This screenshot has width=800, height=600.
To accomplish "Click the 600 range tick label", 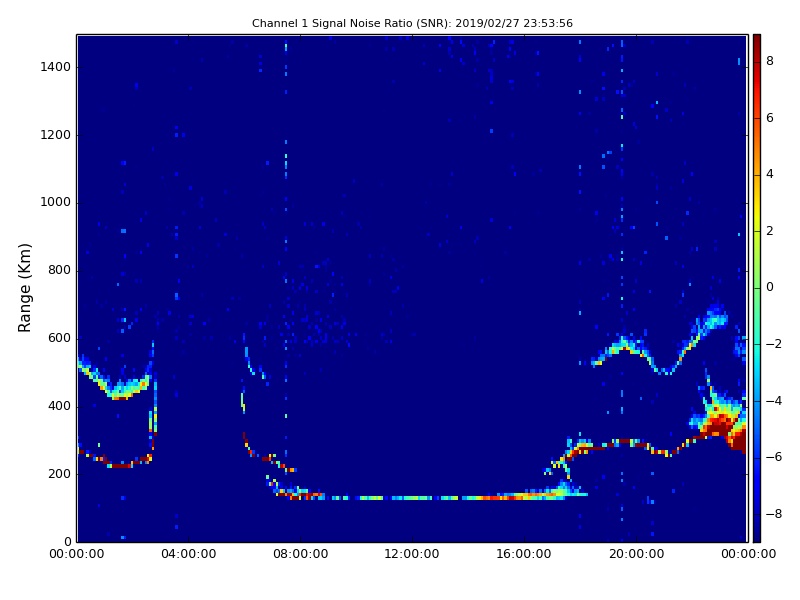I will point(59,338).
